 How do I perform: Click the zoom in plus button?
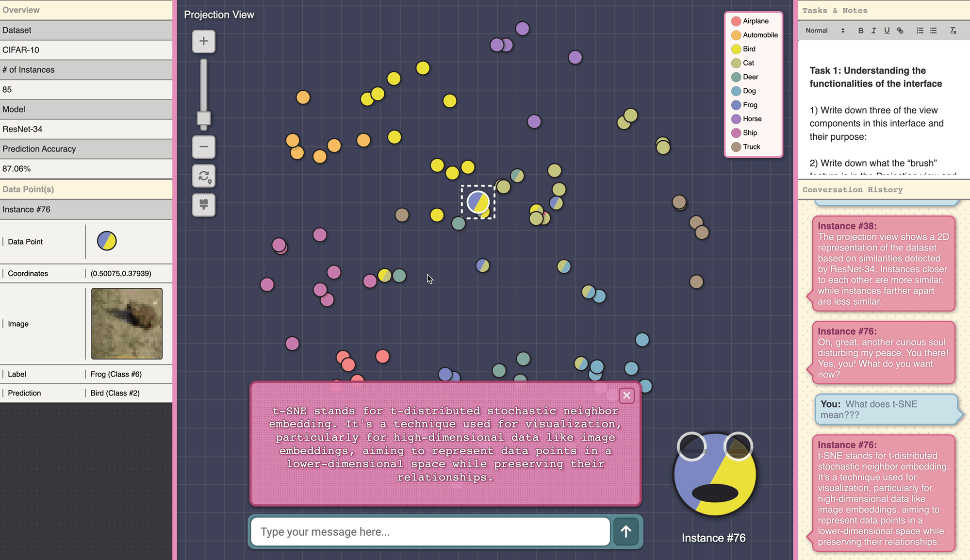point(203,41)
